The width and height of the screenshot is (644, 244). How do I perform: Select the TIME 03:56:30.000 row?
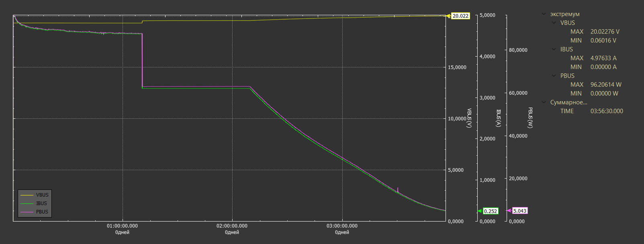click(x=592, y=111)
